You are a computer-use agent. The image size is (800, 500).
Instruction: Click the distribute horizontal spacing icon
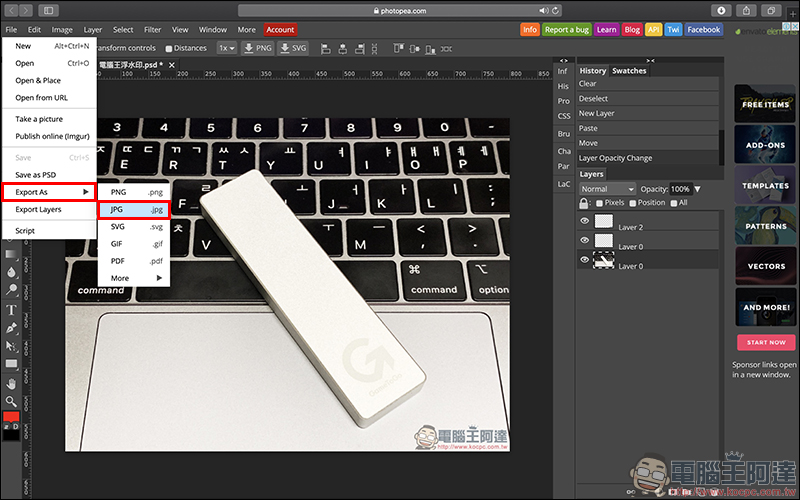click(446, 49)
